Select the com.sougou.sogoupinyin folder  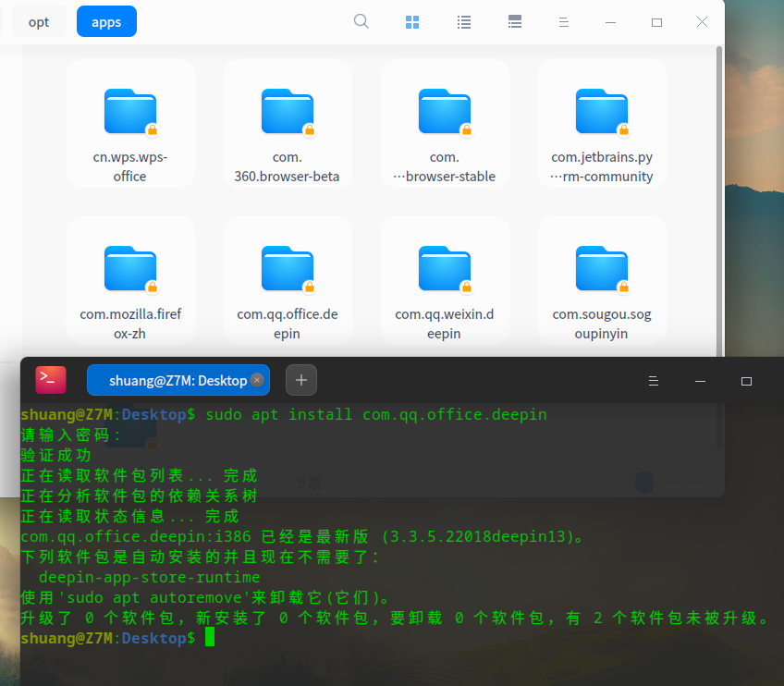coord(602,282)
